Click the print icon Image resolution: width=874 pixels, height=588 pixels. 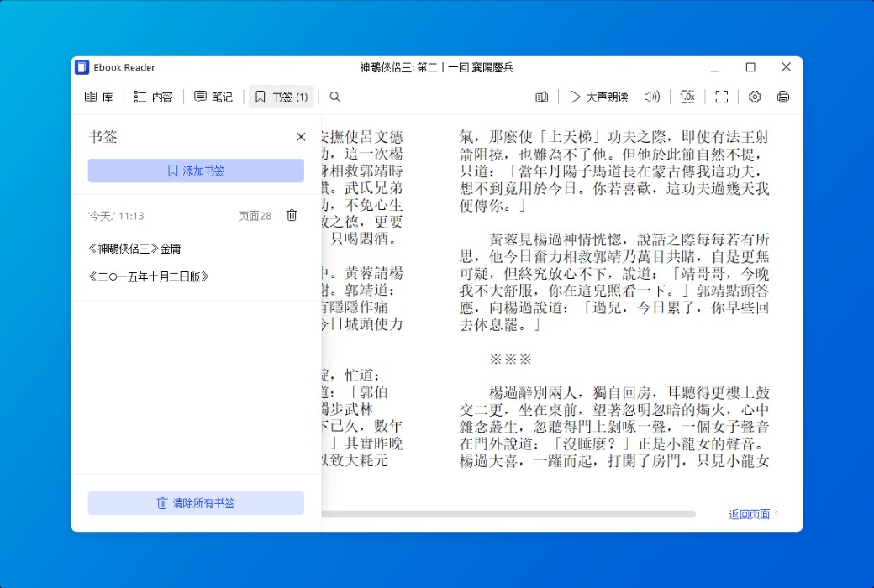(782, 97)
